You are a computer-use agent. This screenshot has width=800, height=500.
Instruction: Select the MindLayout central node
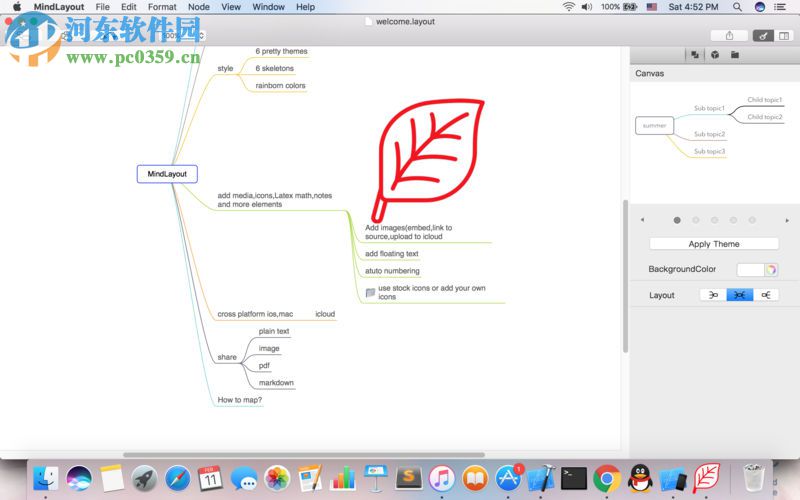coord(167,174)
